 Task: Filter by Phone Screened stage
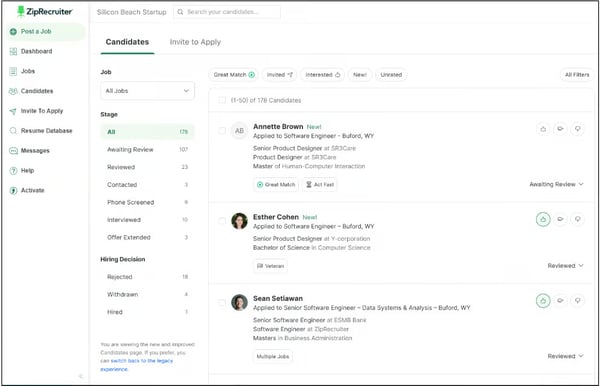click(147, 202)
